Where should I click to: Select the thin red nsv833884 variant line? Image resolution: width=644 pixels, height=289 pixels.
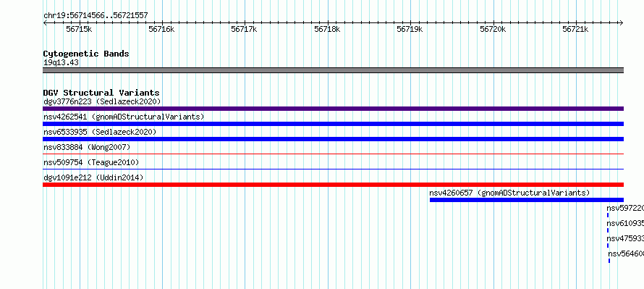coord(333,154)
